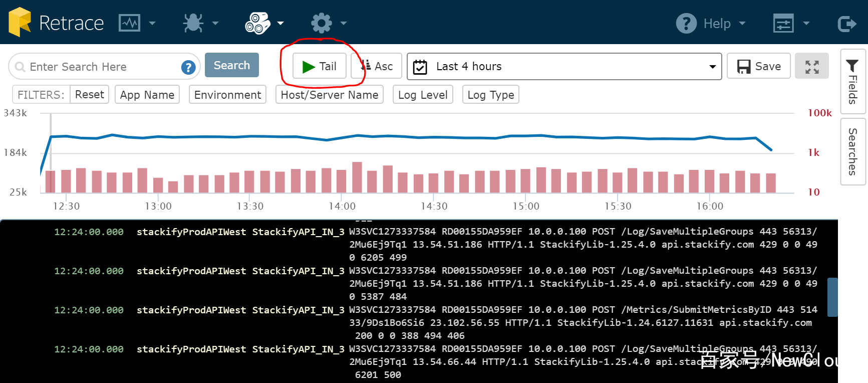This screenshot has height=383, width=868.
Task: Expand the preferences menu dropdown arrow
Action: coord(806,23)
